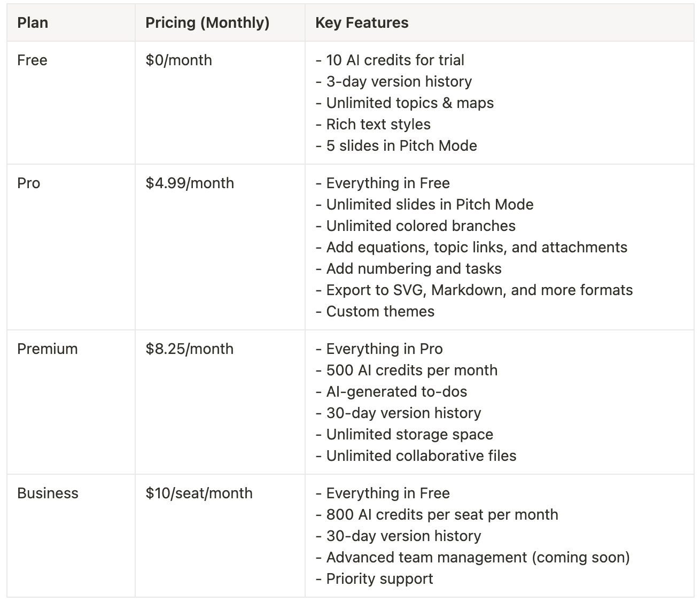700x602 pixels.
Task: Click 'Advanced team management (coming soon)' text
Action: tap(478, 557)
